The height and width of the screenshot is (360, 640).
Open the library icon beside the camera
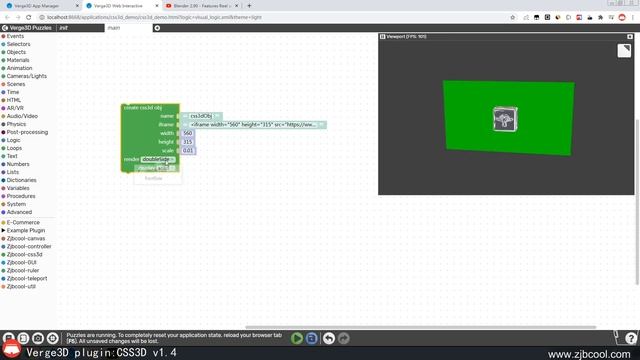click(23, 338)
